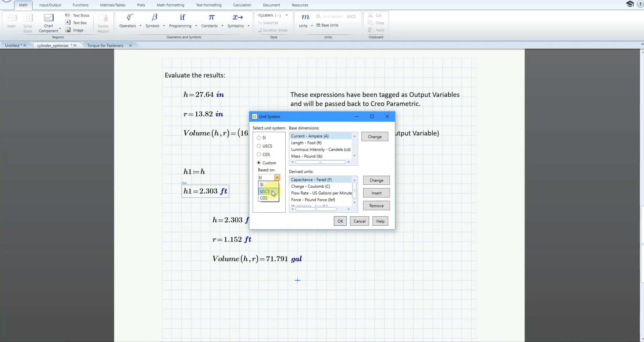
Task: Open the Constants pi icon
Action: tap(211, 17)
